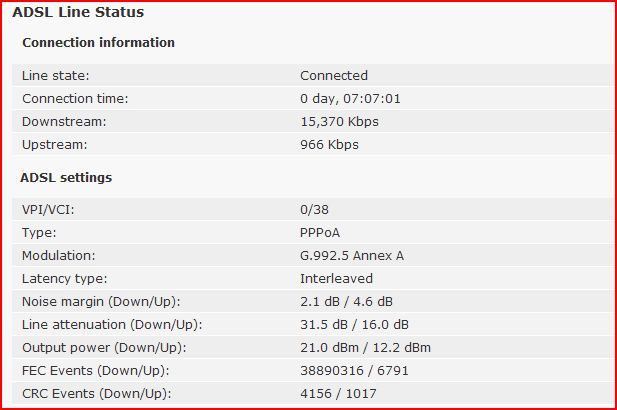Click the Downstream 15,370 Kbps value
The height and width of the screenshot is (410, 617).
(x=339, y=122)
